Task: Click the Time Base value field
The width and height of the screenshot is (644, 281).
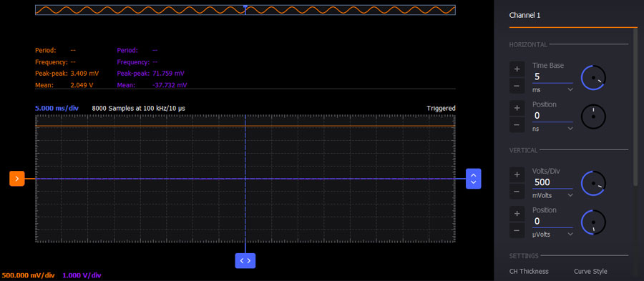Action: (x=552, y=77)
